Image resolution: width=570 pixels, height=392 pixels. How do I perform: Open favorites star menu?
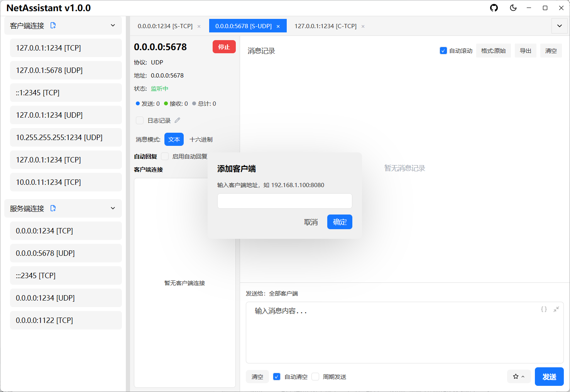tap(519, 377)
